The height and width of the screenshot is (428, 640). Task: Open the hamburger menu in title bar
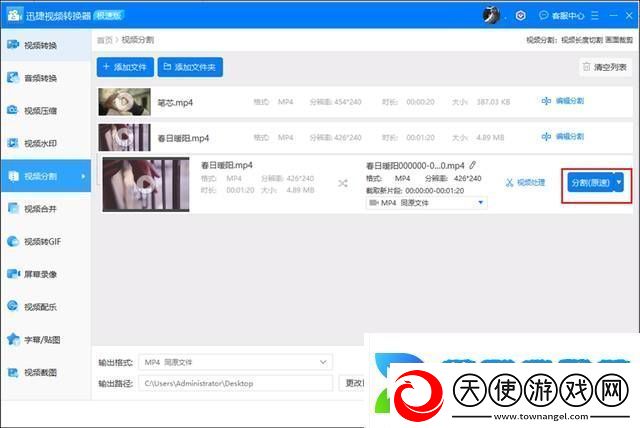pyautogui.click(x=595, y=16)
